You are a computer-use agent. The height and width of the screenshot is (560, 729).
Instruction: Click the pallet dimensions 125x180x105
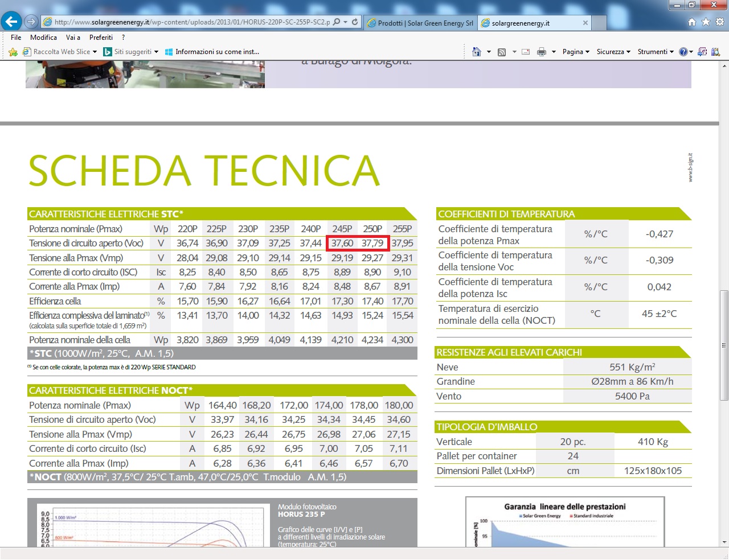tap(653, 471)
